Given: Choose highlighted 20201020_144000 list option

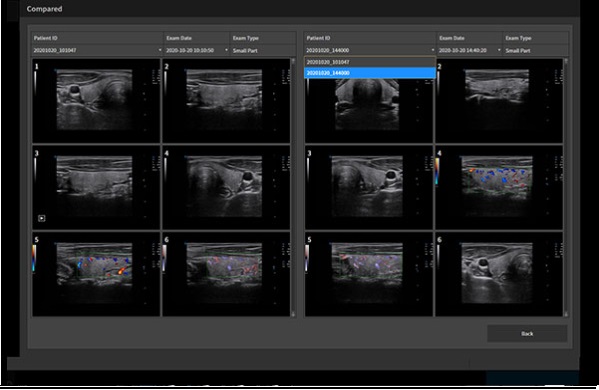Looking at the screenshot, I should [370, 73].
